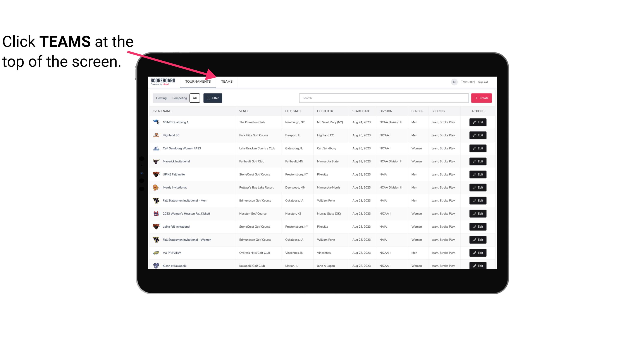Select the All filter toggle
The height and width of the screenshot is (346, 644).
coord(195,98)
